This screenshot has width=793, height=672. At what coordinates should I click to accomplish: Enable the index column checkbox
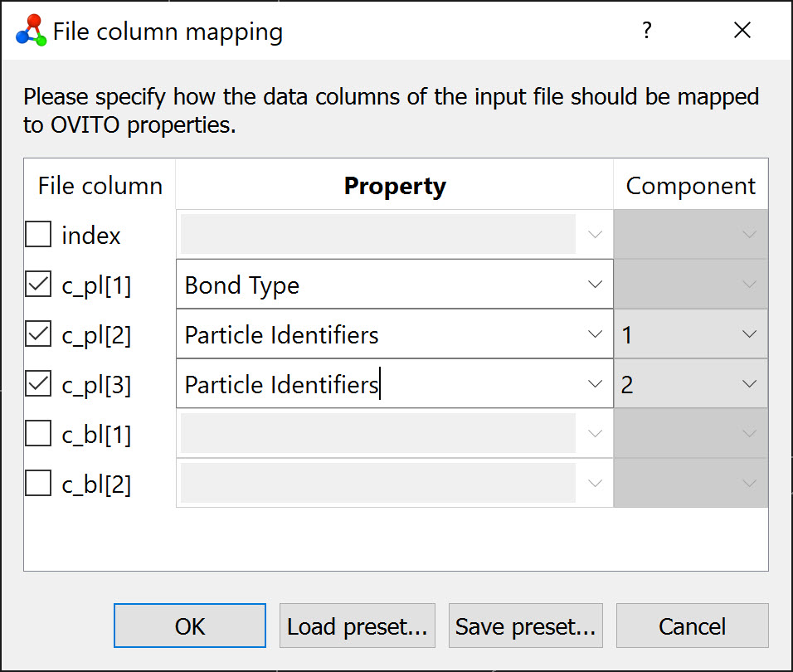[38, 236]
